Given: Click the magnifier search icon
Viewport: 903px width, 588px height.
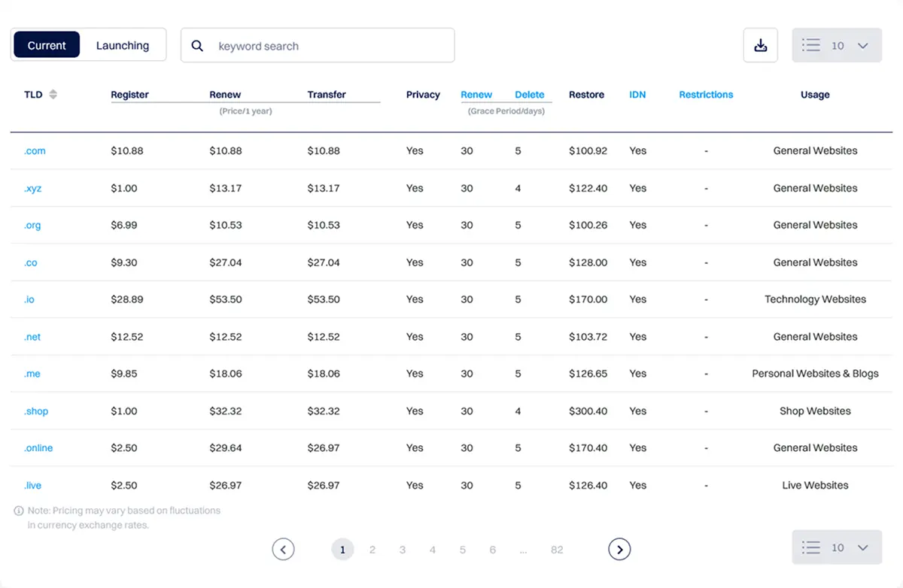Looking at the screenshot, I should [x=197, y=46].
